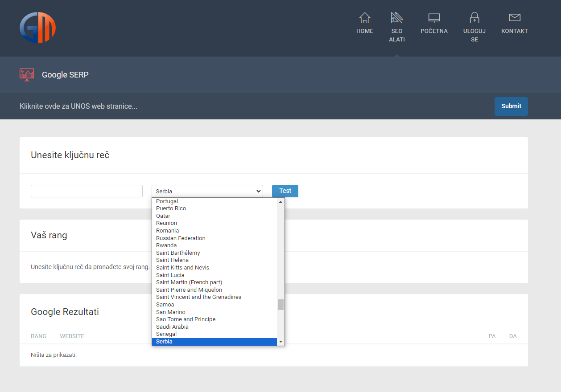The height and width of the screenshot is (392, 561).
Task: Click the dropdown scrollbar thumb
Action: 280,304
